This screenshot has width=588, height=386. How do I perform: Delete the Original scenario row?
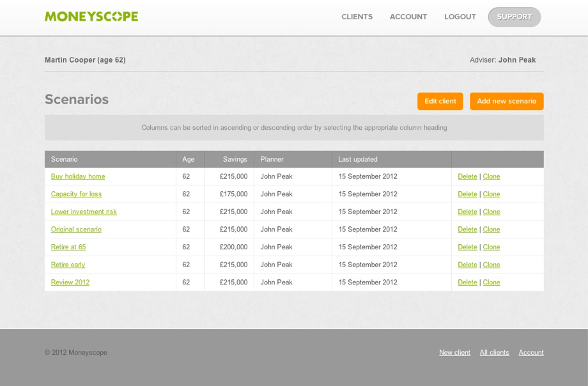click(x=467, y=229)
